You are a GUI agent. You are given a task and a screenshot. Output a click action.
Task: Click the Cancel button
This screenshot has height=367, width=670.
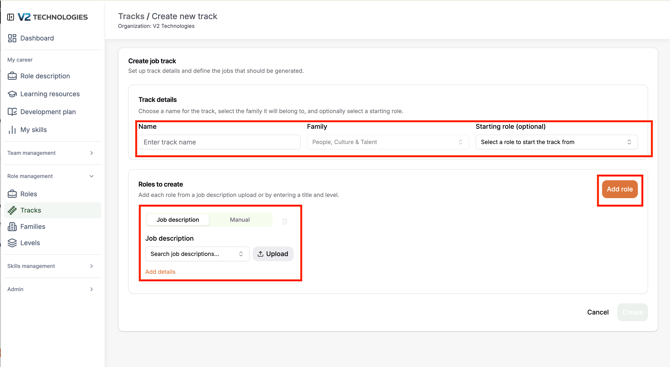pyautogui.click(x=598, y=312)
